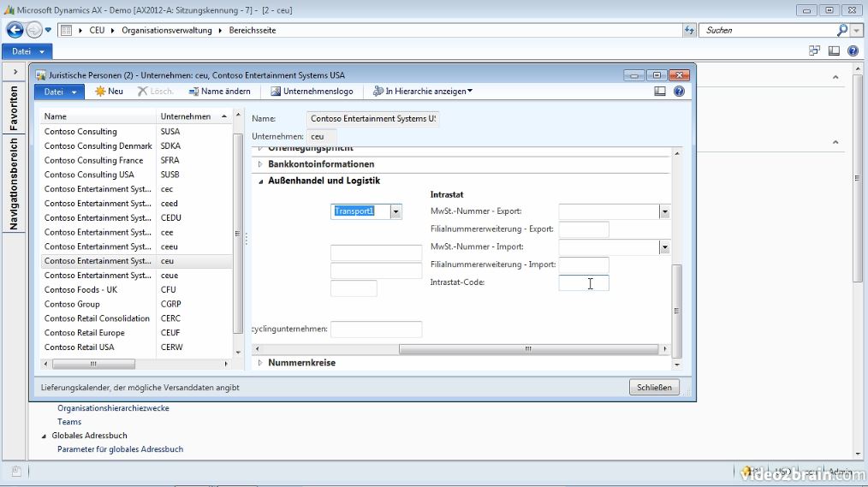The height and width of the screenshot is (487, 868).
Task: Select the Contoso Retail Europe row
Action: coord(137,333)
